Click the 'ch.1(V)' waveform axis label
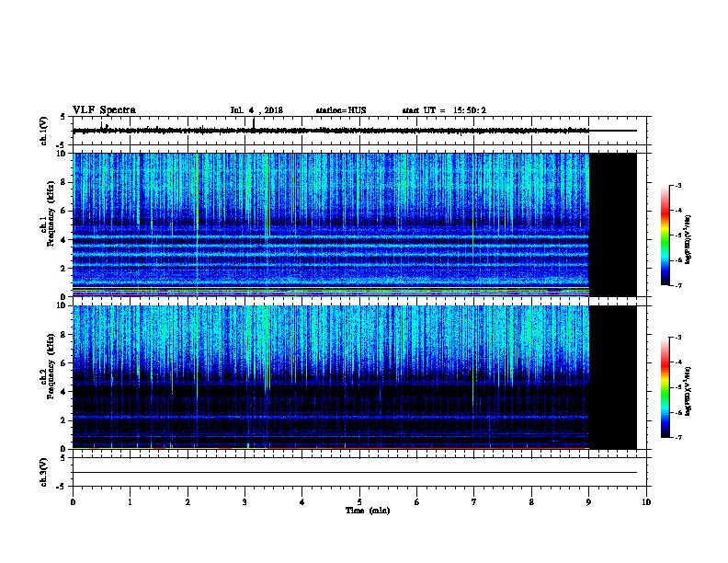This screenshot has height=563, width=728. pos(43,131)
